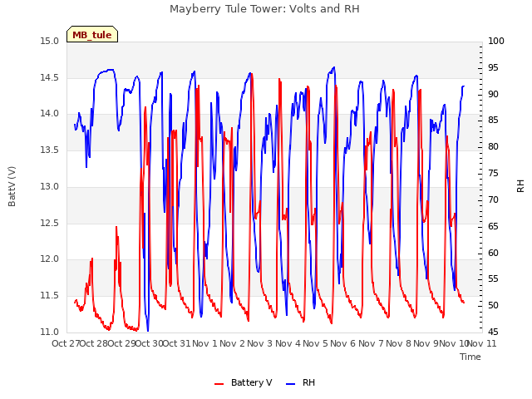
Task: Click the 55 right axis tick label
Action: point(493,279)
